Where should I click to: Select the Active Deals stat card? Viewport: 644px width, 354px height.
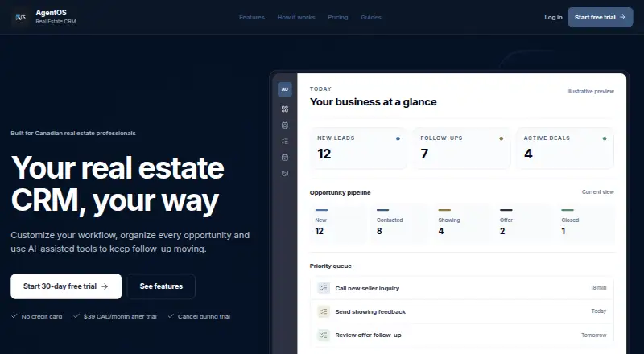565,148
